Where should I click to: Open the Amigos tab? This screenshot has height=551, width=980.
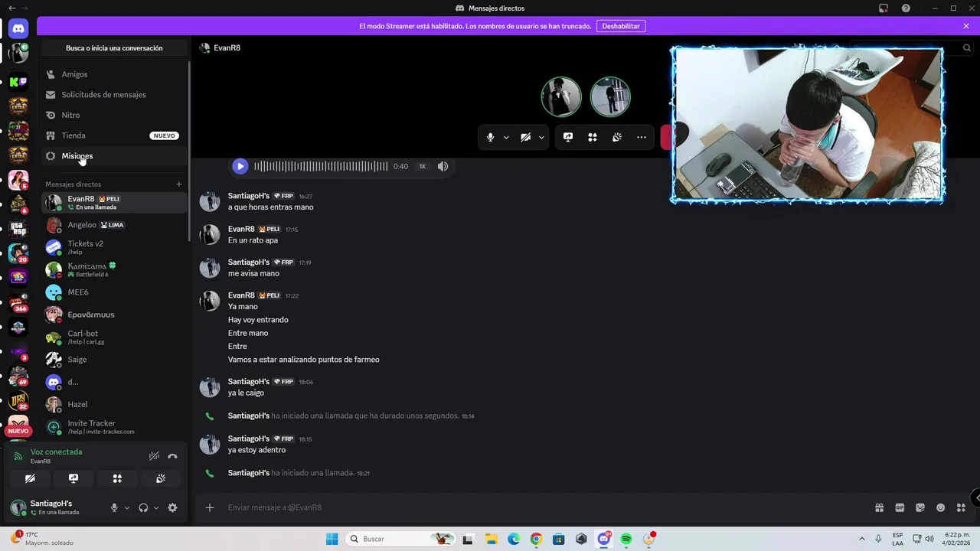(113, 74)
